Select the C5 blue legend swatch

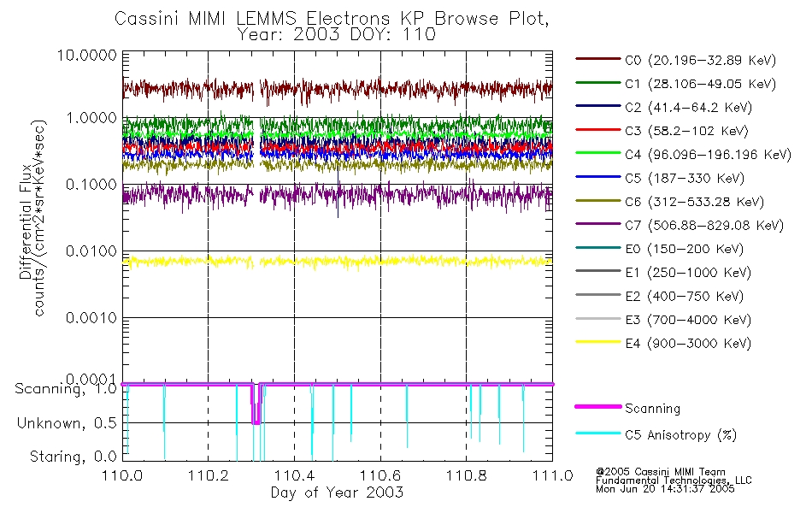[597, 177]
